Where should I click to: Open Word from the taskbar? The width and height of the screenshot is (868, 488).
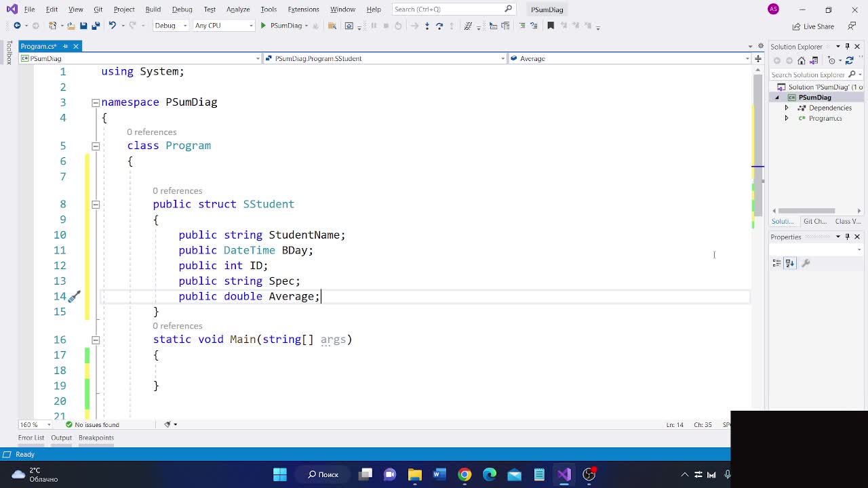coord(439,474)
